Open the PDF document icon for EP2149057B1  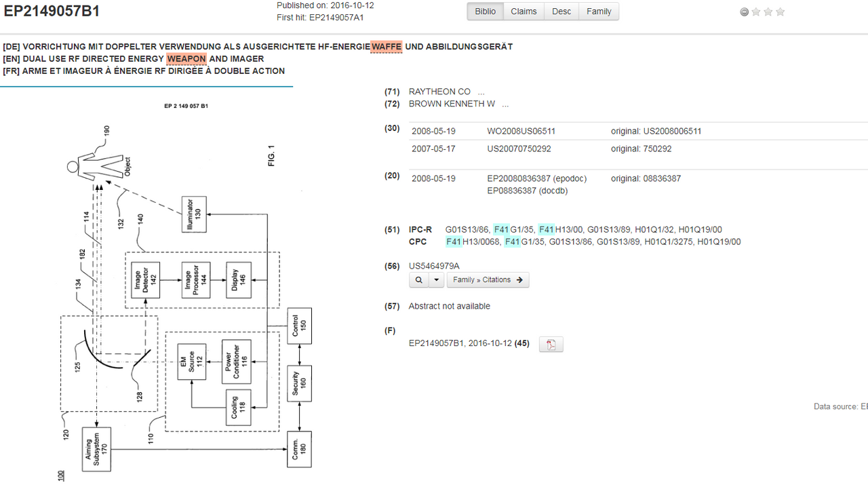551,345
